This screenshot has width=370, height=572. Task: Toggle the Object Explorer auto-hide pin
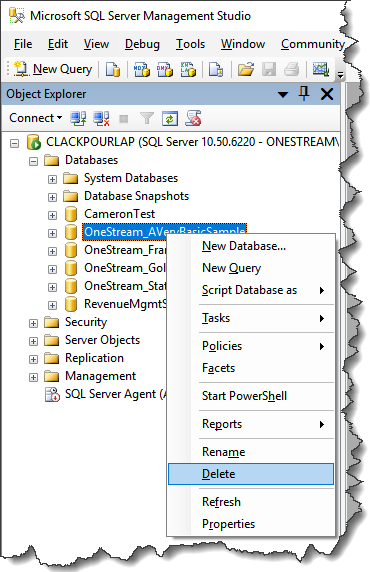tap(304, 94)
